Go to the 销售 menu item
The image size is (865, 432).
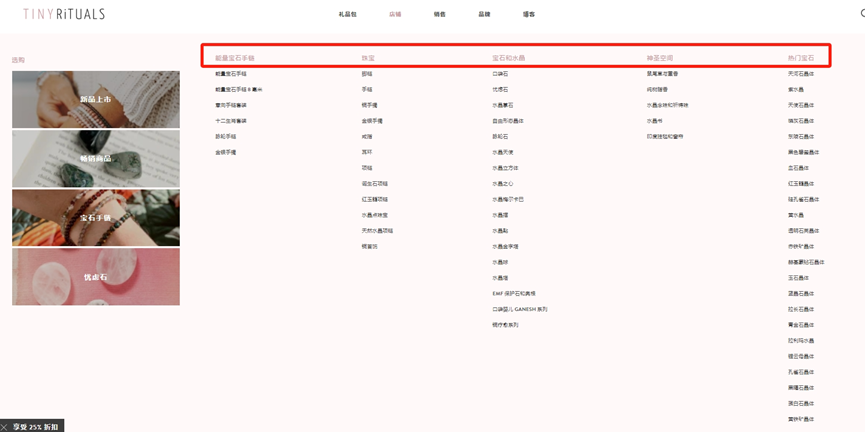440,15
